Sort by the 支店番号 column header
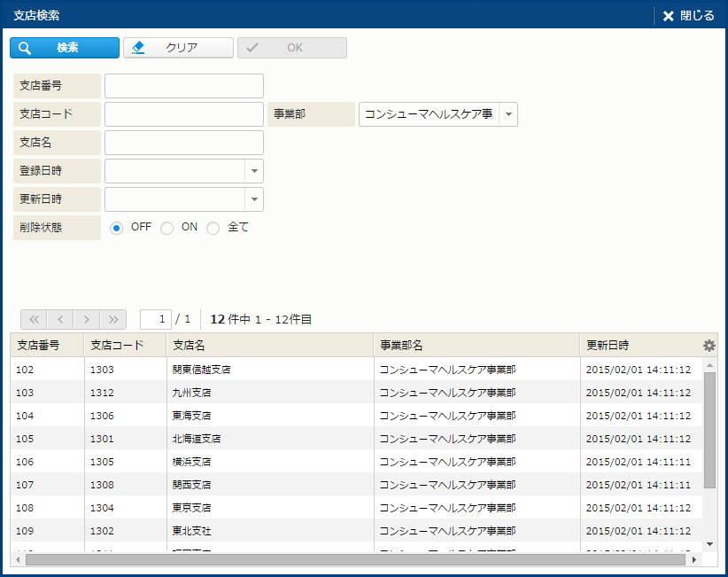 (46, 346)
